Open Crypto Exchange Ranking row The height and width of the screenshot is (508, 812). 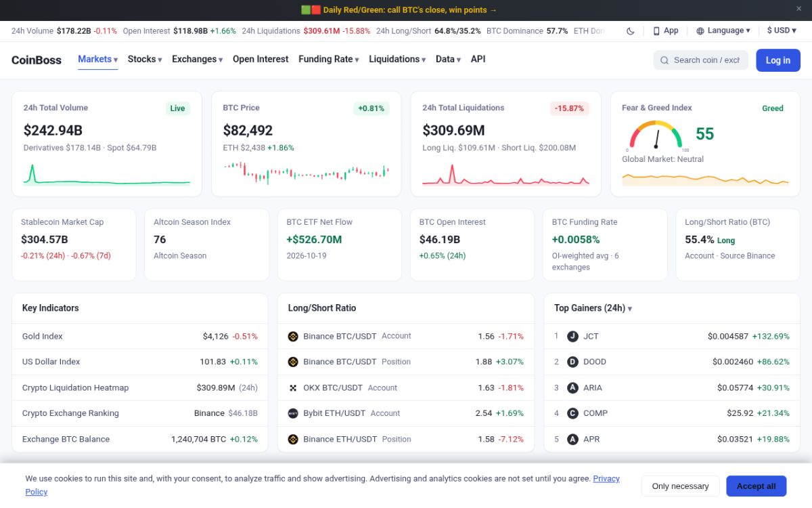pos(140,413)
